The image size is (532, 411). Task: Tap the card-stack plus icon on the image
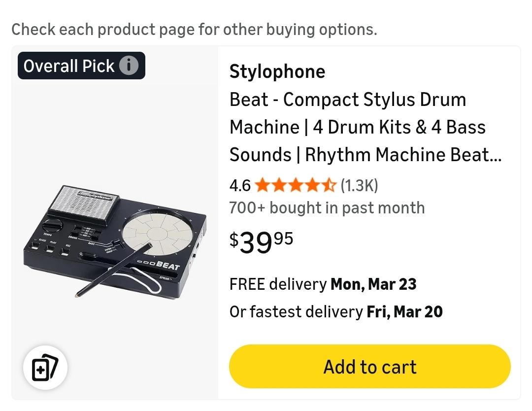click(45, 367)
